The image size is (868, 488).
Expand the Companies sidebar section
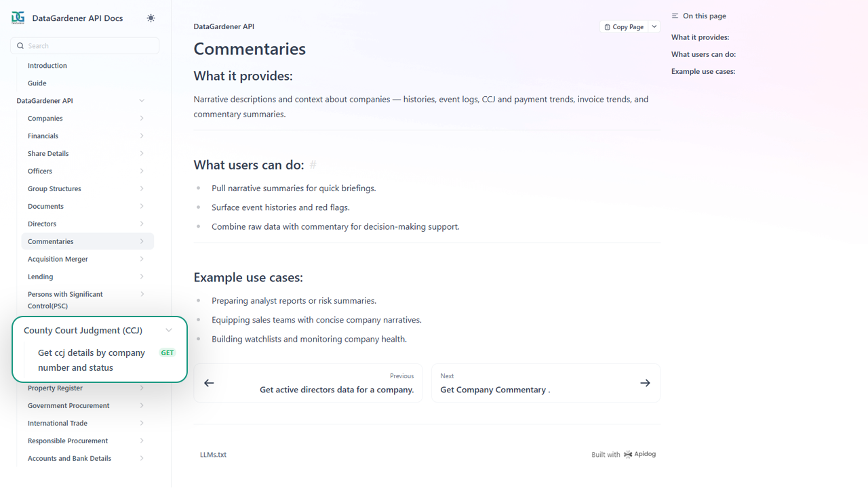pos(142,119)
